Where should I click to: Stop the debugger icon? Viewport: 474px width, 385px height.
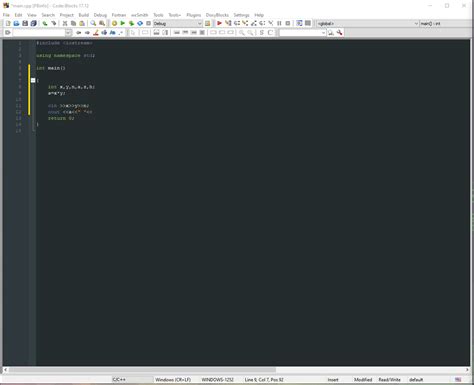point(288,23)
